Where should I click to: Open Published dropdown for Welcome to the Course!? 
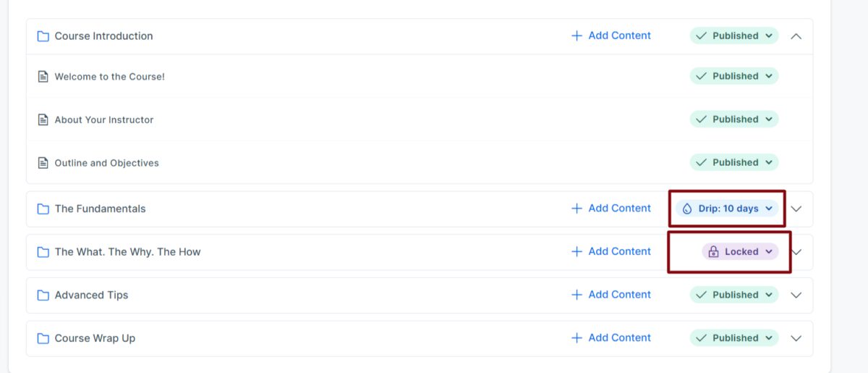coord(734,76)
